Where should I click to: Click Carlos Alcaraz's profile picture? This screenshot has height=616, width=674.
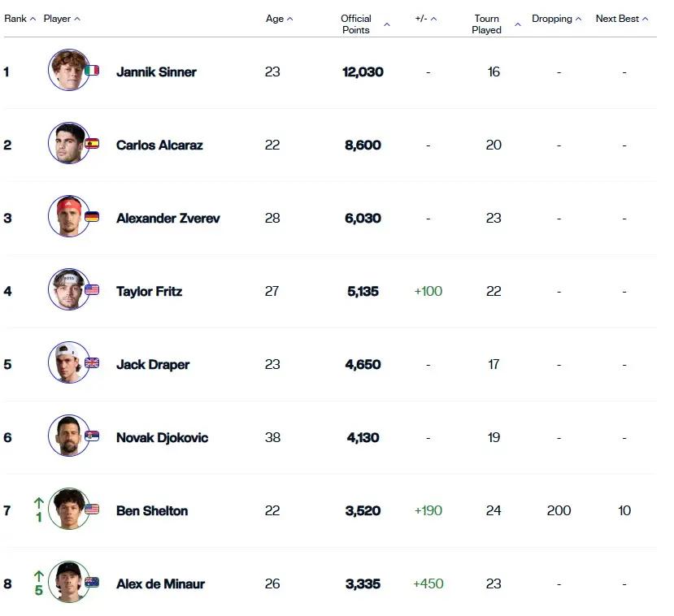click(x=68, y=144)
